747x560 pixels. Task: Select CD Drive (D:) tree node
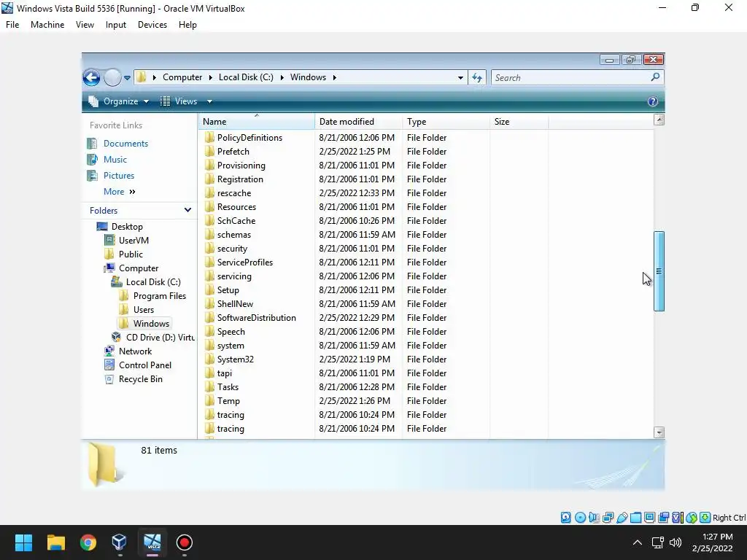tap(160, 337)
